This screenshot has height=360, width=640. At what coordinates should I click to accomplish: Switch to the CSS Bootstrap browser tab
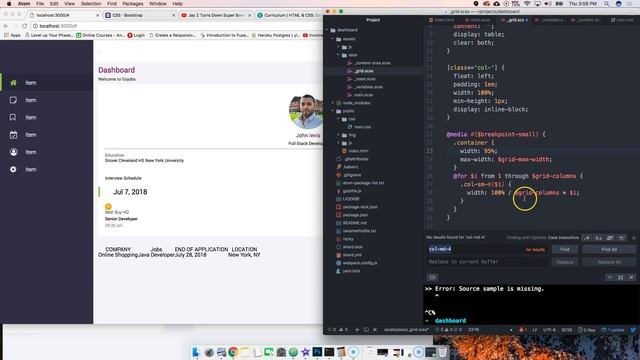coord(139,15)
